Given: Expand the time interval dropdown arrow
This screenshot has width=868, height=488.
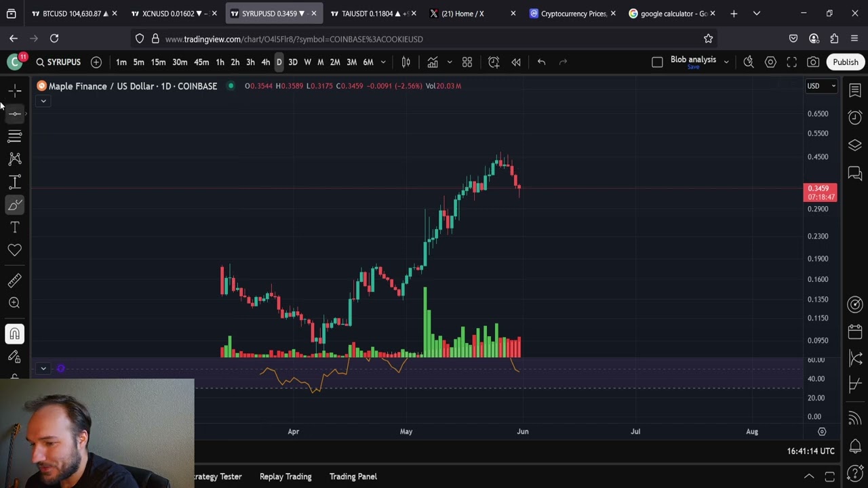Looking at the screenshot, I should (x=383, y=62).
